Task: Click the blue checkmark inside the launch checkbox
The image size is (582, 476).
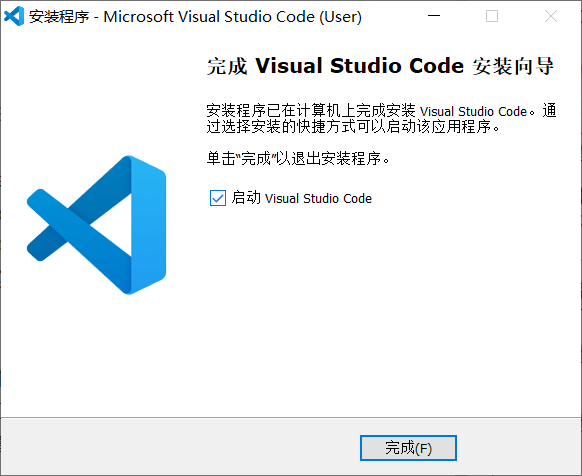Action: tap(218, 198)
